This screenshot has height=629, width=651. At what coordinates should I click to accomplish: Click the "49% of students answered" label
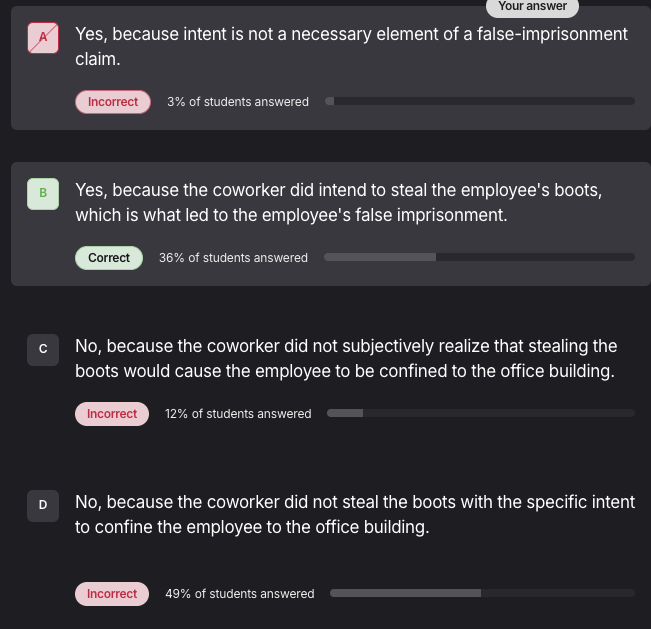240,594
